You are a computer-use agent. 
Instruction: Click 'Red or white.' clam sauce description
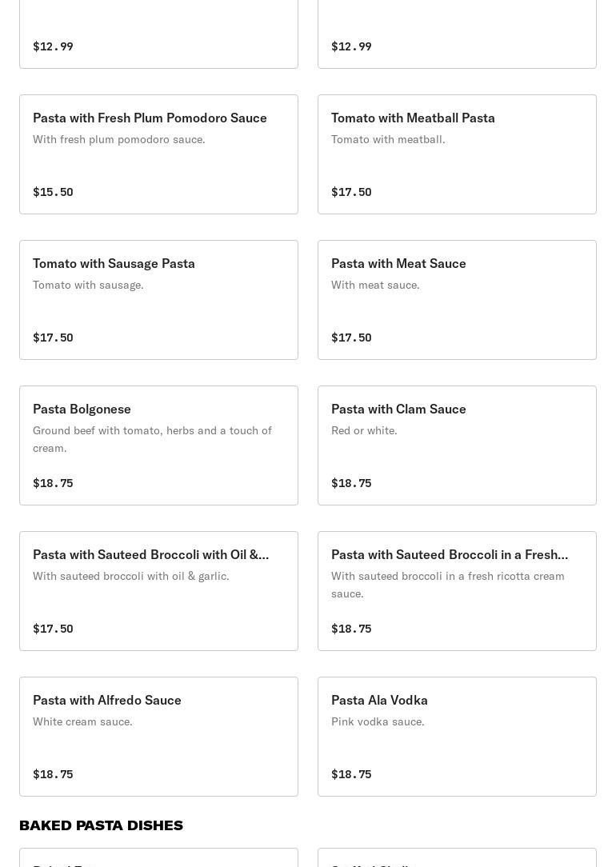point(364,430)
